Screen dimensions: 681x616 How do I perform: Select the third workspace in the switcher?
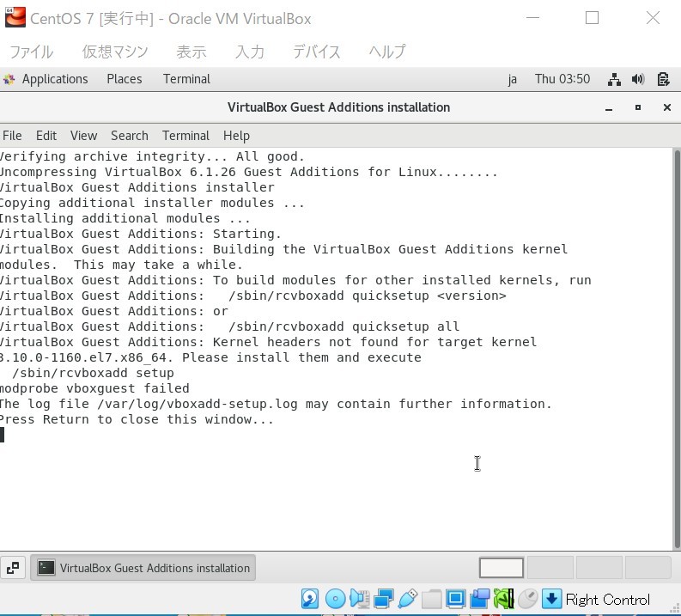(x=599, y=568)
